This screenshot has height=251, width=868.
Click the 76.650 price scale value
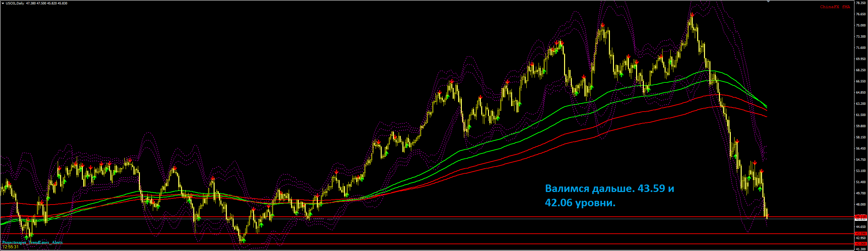click(x=861, y=14)
